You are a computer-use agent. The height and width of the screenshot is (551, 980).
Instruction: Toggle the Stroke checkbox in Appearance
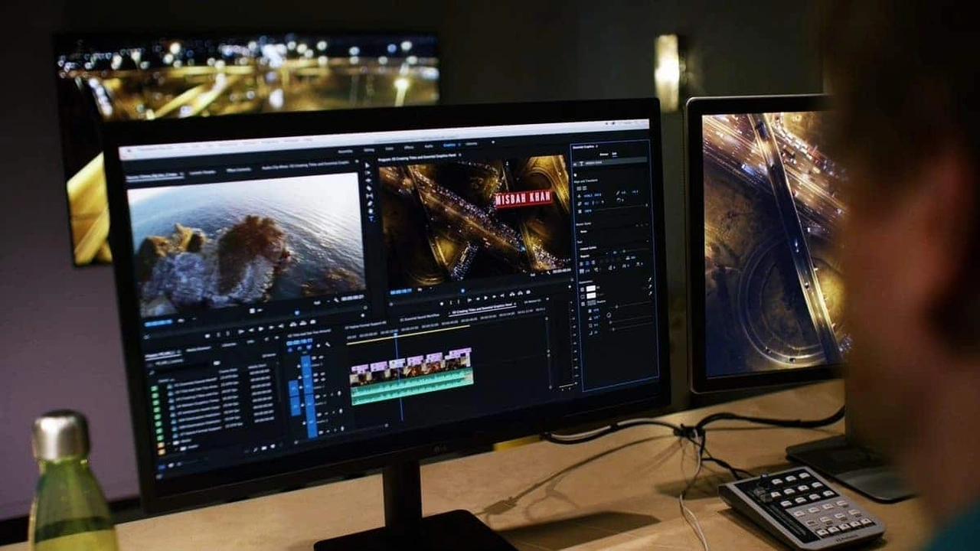(x=581, y=296)
